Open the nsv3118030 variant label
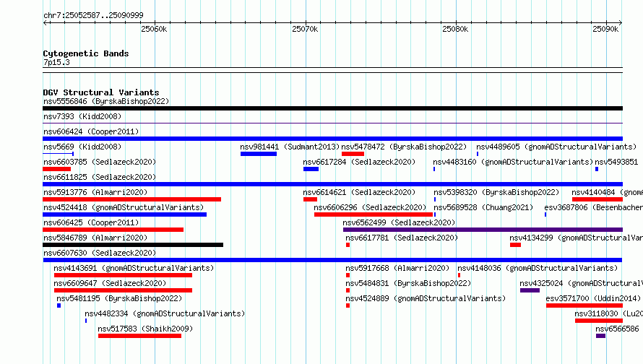 [x=608, y=313]
